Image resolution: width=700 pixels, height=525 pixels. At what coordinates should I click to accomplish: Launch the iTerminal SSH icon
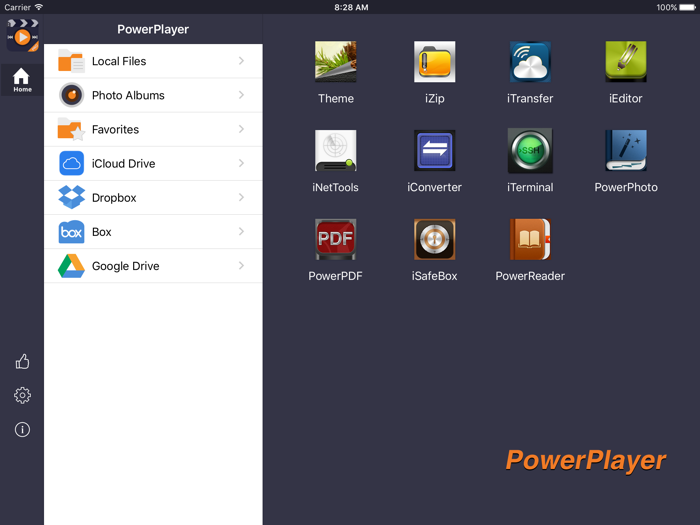(x=530, y=150)
